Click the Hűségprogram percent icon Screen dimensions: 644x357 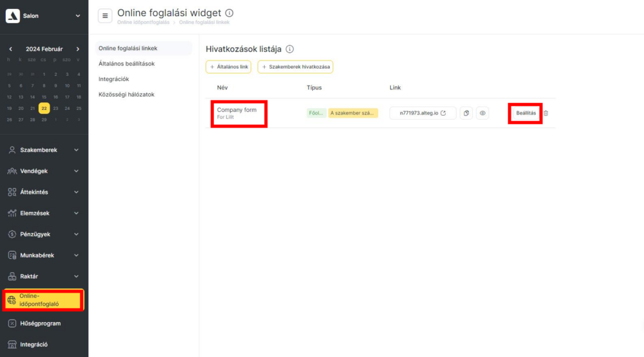click(x=12, y=324)
